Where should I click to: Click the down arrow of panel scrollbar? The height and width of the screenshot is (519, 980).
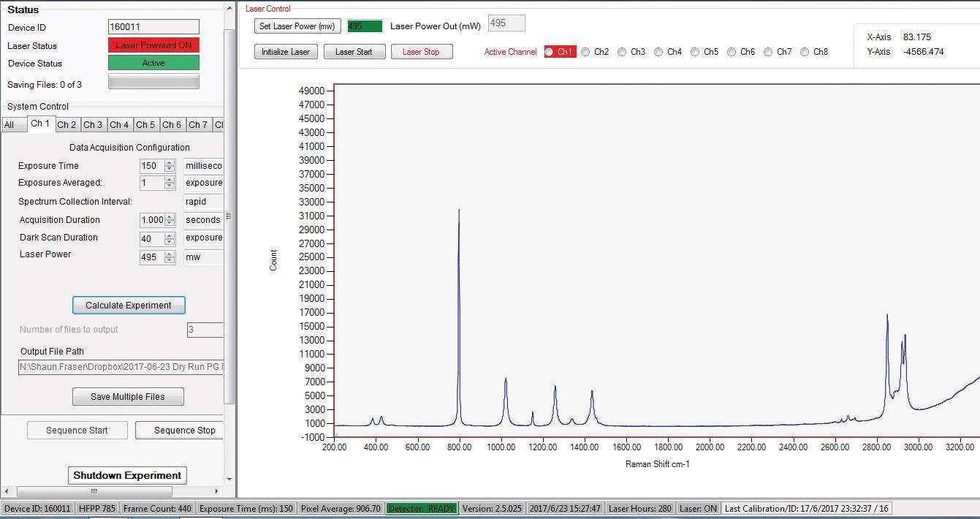[x=230, y=479]
